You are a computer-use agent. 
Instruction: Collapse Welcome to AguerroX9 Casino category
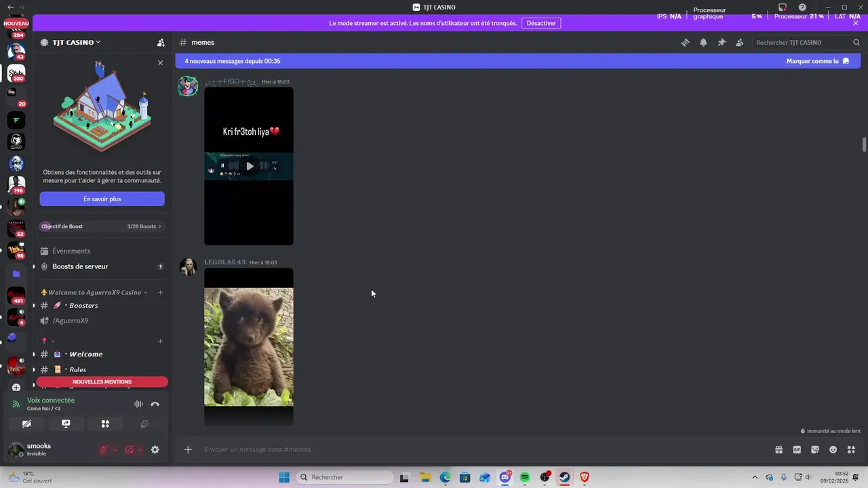click(94, 292)
